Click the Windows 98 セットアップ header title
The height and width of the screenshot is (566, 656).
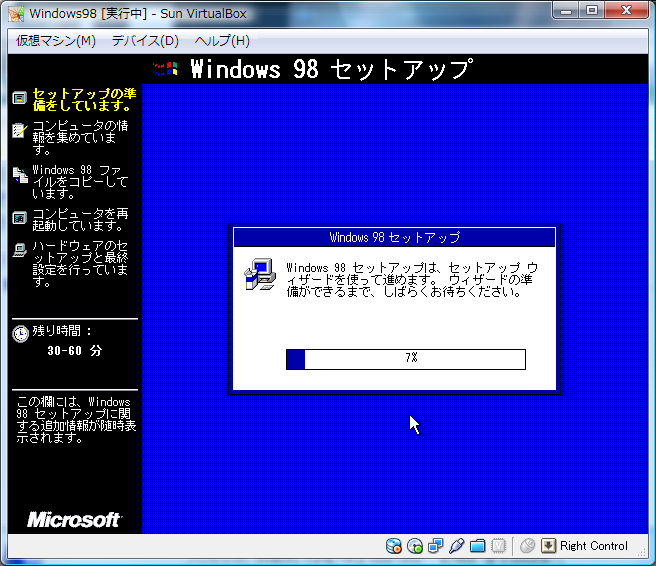pyautogui.click(x=332, y=69)
